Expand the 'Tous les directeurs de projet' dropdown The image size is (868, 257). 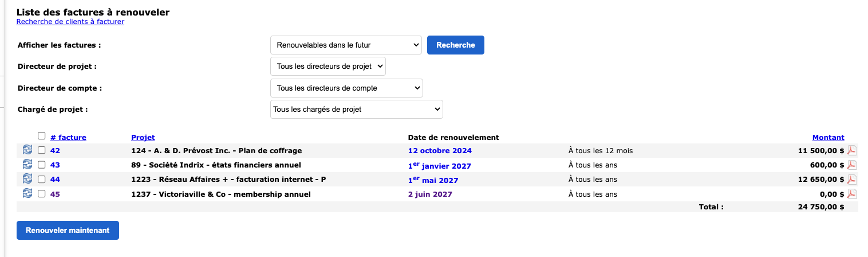click(x=328, y=67)
